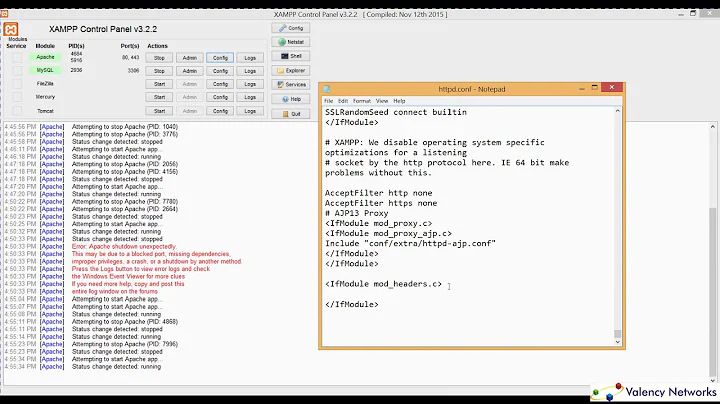
Task: Open Notepad Help menu
Action: [x=399, y=101]
